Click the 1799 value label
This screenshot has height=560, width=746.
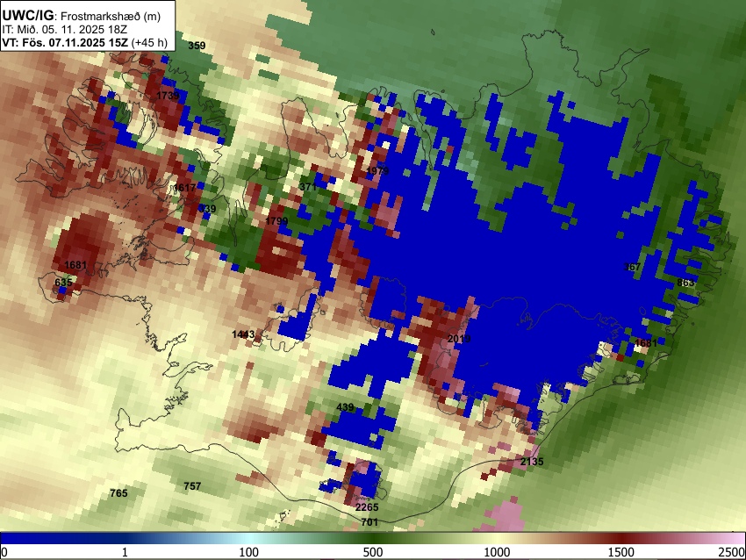(276, 221)
